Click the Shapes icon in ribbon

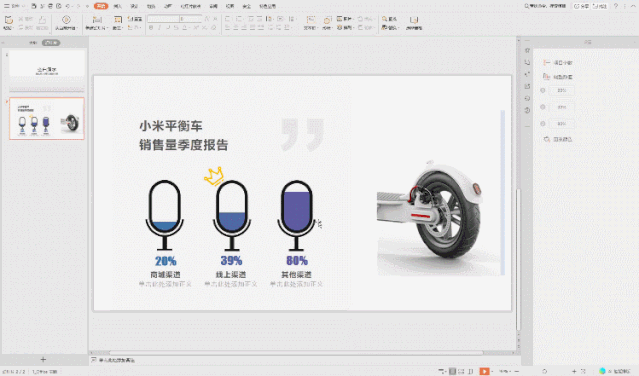tap(327, 20)
